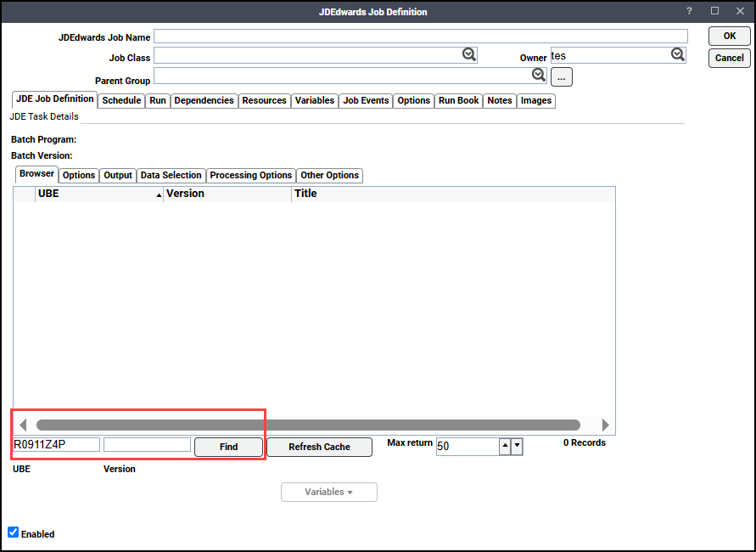The image size is (756, 552).
Task: Click the horizontal scrollbar thumb in the browser grid
Action: (x=309, y=425)
